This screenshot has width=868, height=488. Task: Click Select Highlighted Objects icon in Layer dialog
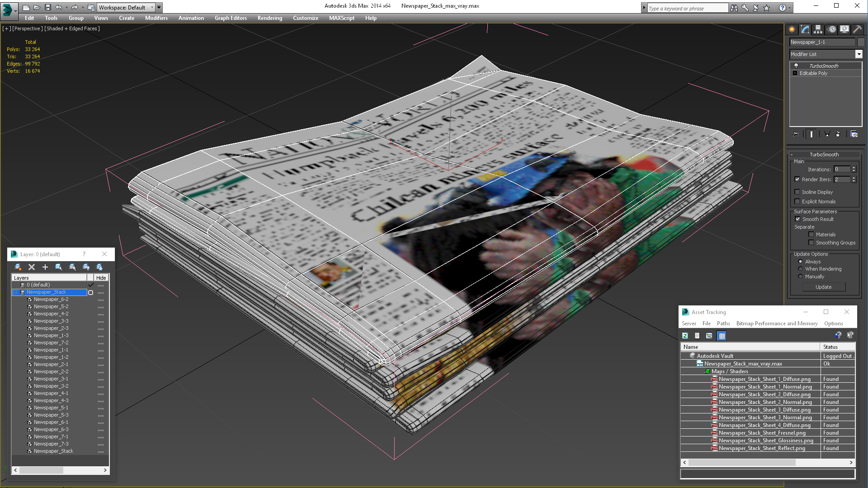tap(59, 267)
